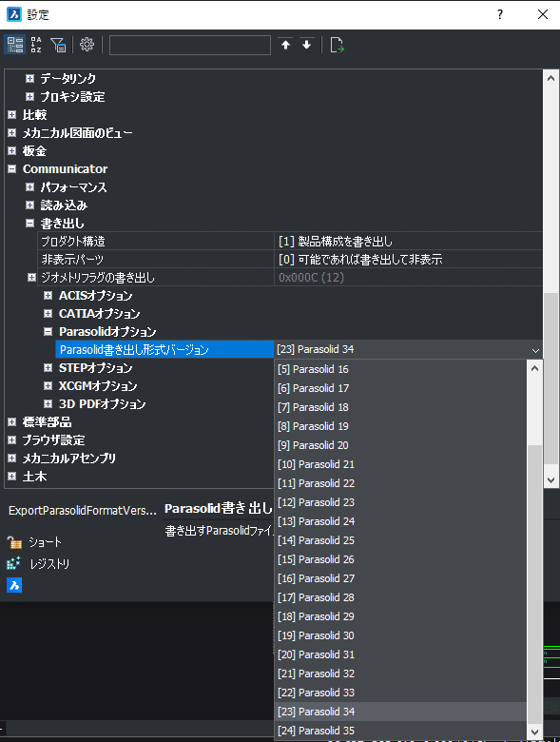
Task: Expand the プロキシ設定 node
Action: coord(29,96)
